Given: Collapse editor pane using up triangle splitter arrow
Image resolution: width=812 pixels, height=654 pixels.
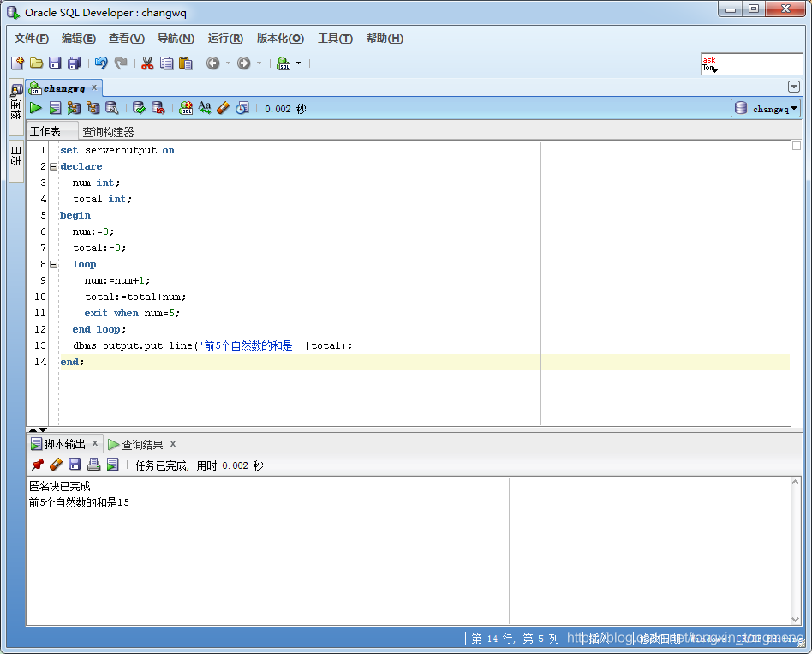Looking at the screenshot, I should (x=33, y=429).
